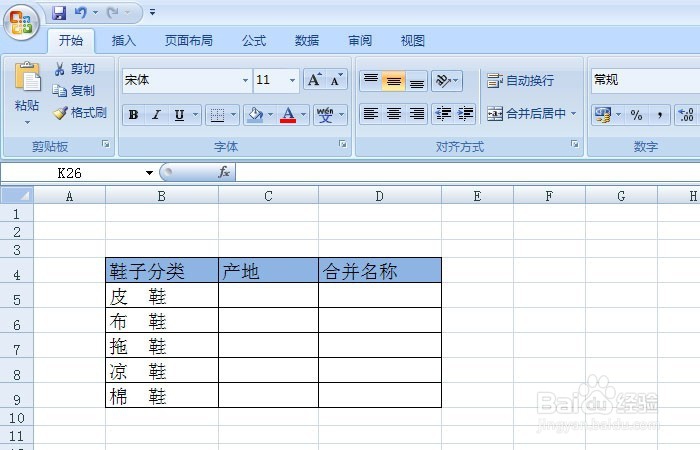Open the 对齐方式 dialog launcher
Viewport: 700px width, 450px height.
click(575, 144)
